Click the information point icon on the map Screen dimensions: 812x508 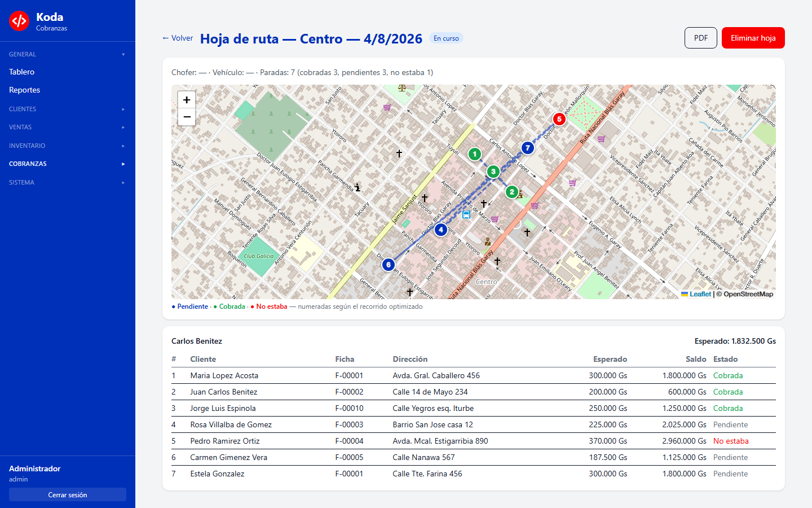(x=358, y=187)
